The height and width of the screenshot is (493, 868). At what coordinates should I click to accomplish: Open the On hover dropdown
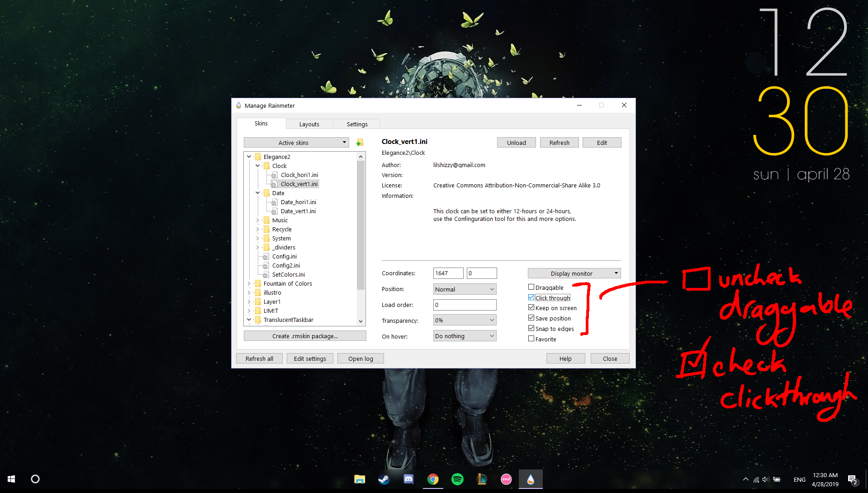pos(465,336)
